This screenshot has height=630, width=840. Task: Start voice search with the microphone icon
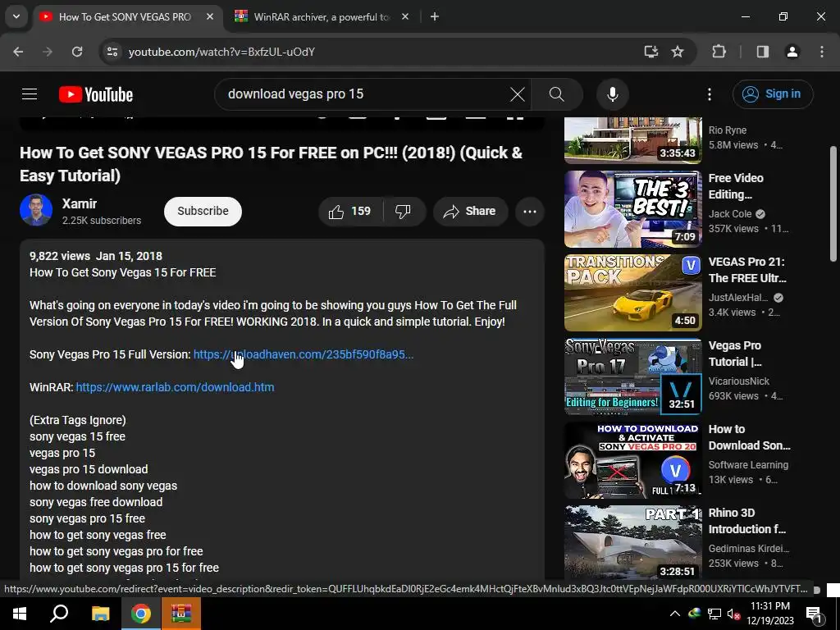click(x=612, y=94)
